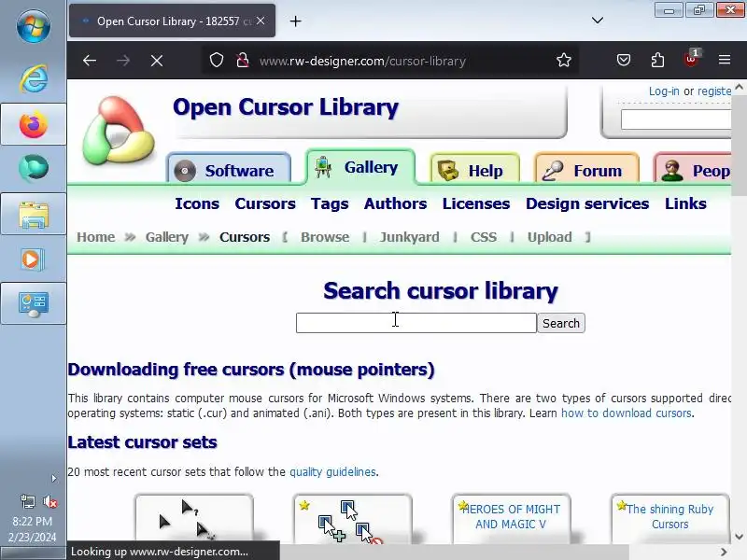The image size is (747, 560).
Task: Click the address bar URL
Action: pyautogui.click(x=362, y=61)
